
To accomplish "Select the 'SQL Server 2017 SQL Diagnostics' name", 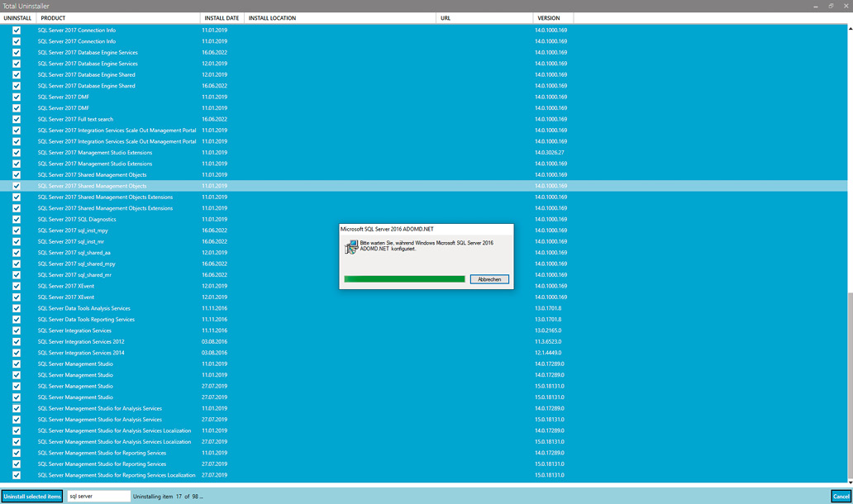I will [77, 219].
